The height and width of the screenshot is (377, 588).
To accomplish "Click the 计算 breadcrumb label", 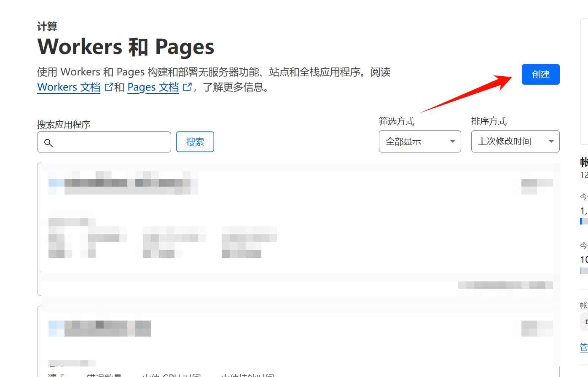I will (47, 27).
